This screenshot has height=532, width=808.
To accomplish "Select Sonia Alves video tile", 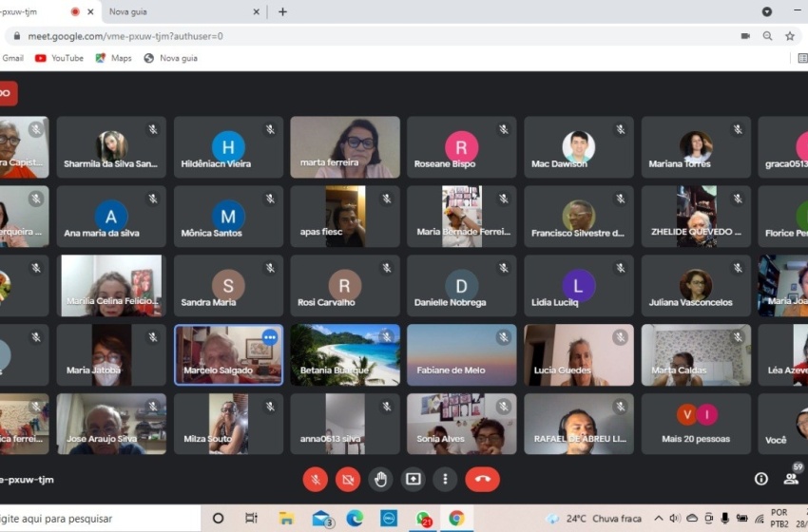I will click(462, 424).
